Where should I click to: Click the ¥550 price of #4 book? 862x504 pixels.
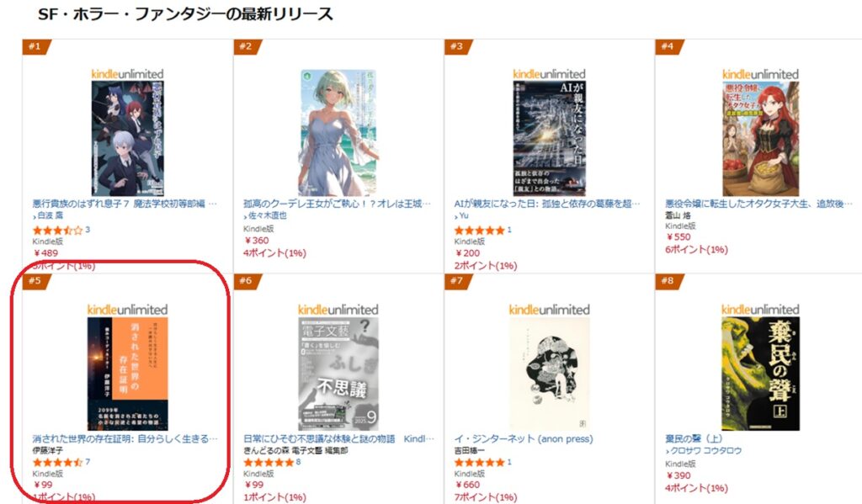pos(678,237)
